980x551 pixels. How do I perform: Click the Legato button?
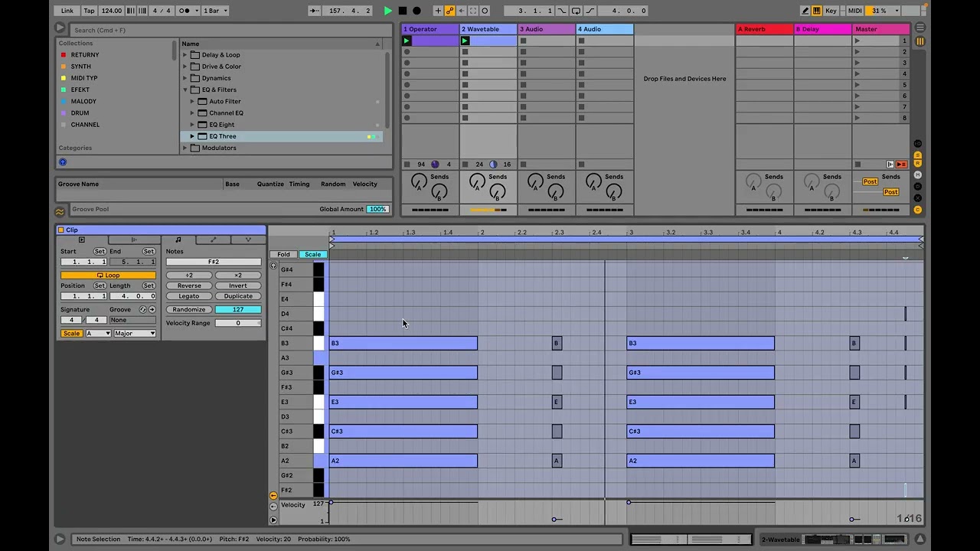[189, 296]
